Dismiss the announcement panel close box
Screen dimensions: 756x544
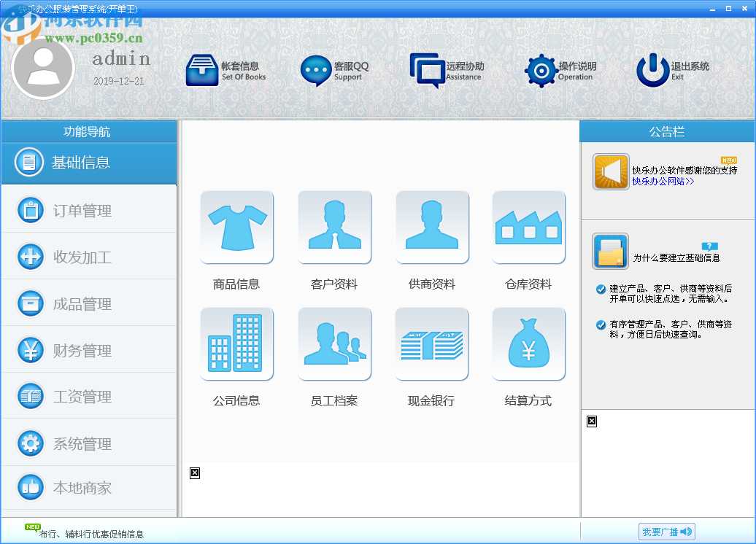click(591, 421)
